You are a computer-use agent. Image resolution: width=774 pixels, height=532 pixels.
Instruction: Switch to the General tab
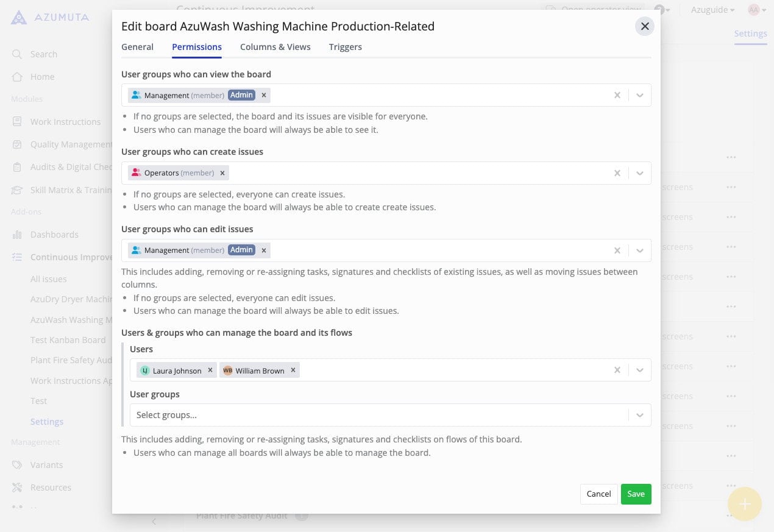(137, 47)
